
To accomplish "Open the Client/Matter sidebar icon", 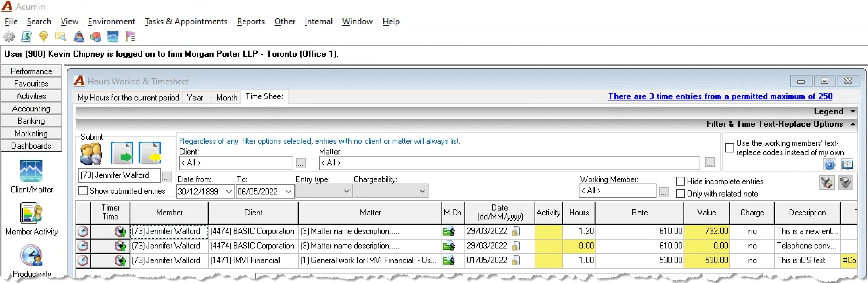I will click(31, 171).
